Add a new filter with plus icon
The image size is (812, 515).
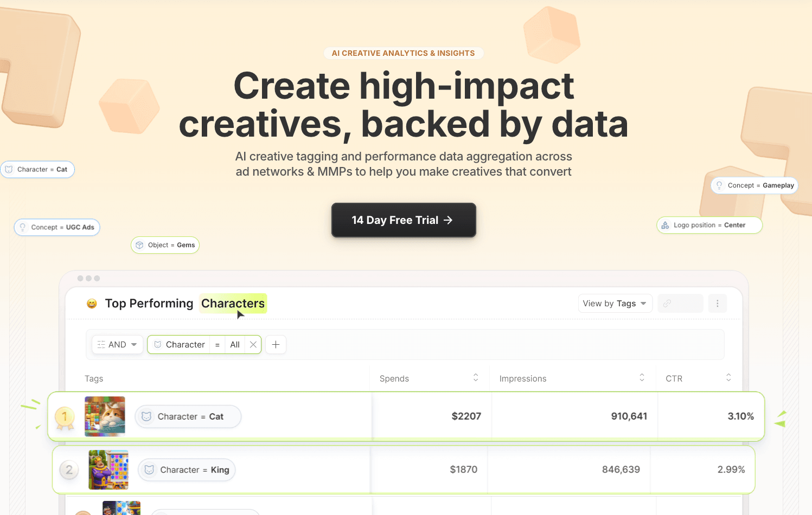(x=276, y=345)
